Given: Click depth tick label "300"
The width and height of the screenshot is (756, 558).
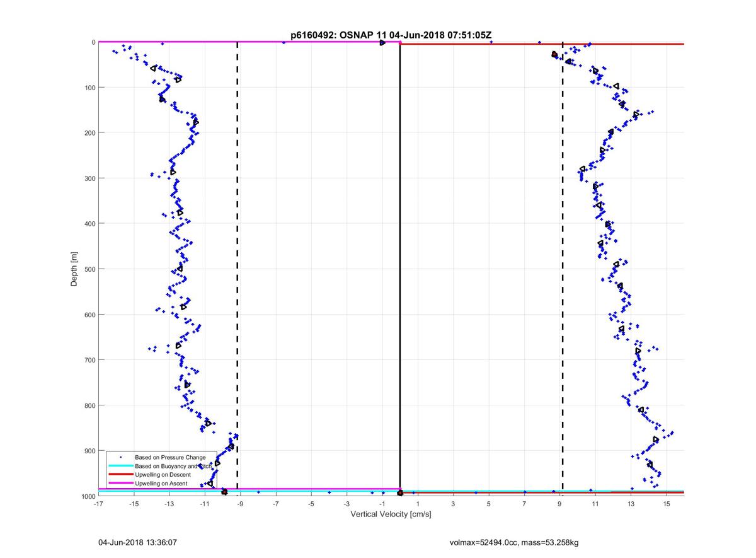Looking at the screenshot, I should (89, 178).
